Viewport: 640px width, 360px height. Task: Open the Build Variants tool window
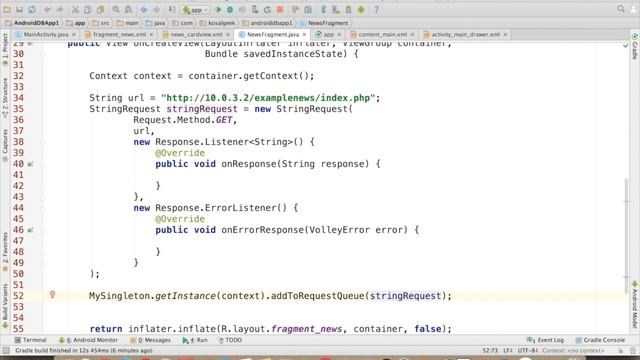(x=5, y=306)
